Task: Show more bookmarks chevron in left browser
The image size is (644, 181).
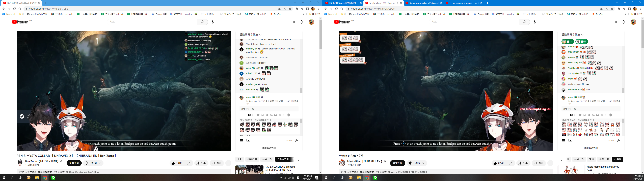Action: [x=304, y=14]
